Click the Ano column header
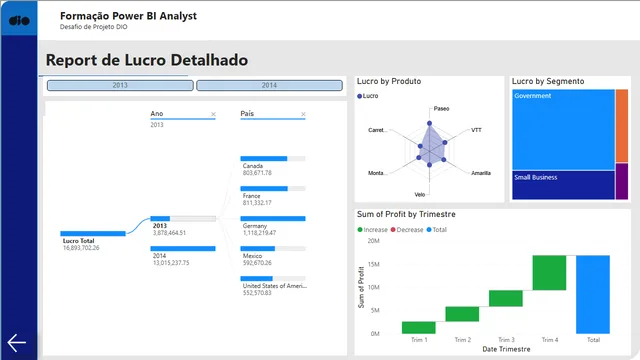This screenshot has height=360, width=640. (x=157, y=113)
